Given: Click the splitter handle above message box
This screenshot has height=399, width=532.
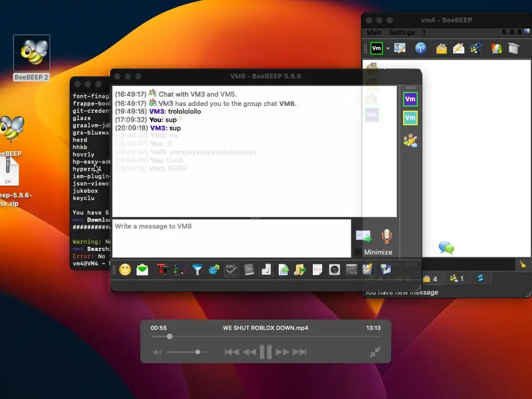Looking at the screenshot, I should (255, 218).
